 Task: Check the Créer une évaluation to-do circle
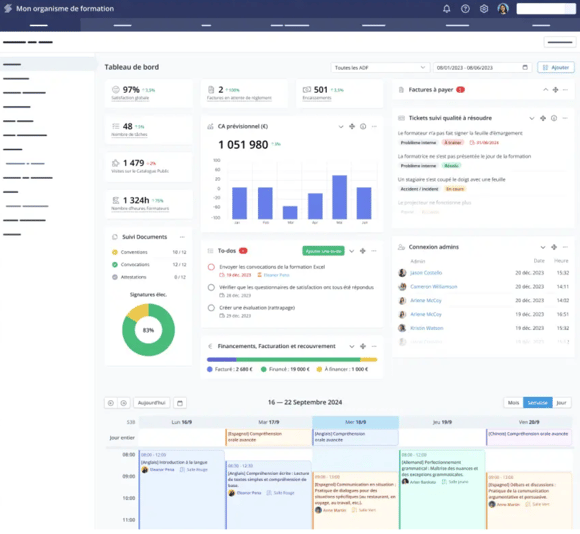tap(211, 308)
